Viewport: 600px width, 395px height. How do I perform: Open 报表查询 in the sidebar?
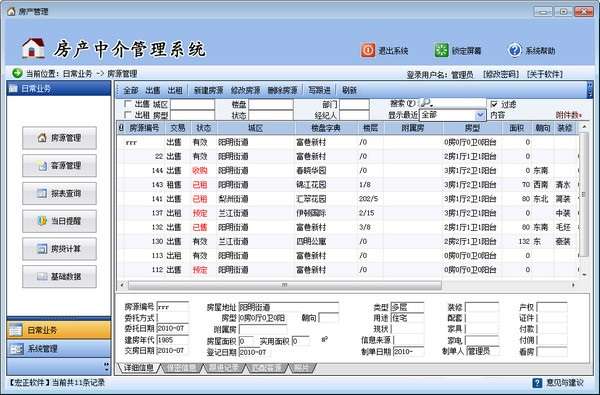(x=59, y=193)
